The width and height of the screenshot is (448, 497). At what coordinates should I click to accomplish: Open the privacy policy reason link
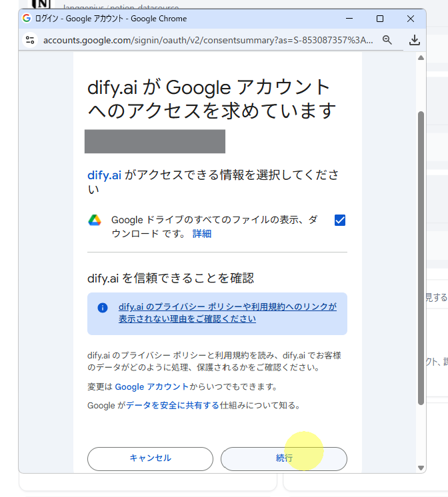pyautogui.click(x=227, y=312)
